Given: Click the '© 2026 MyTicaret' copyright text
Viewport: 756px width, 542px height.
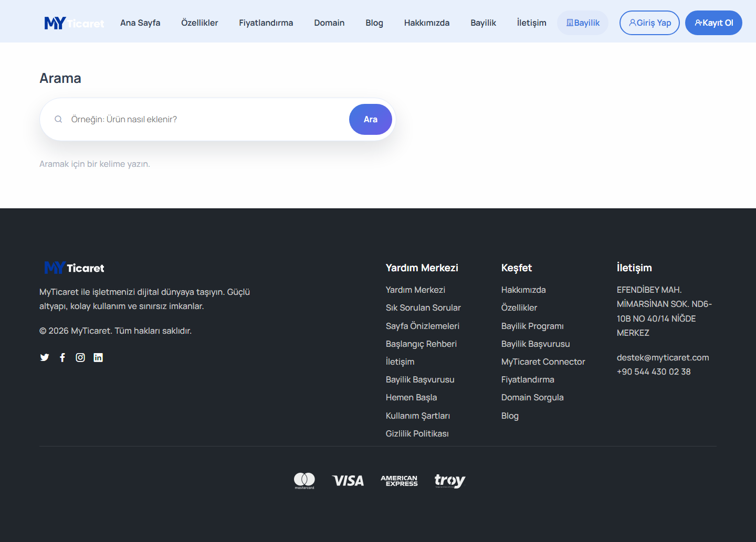Looking at the screenshot, I should [x=115, y=331].
